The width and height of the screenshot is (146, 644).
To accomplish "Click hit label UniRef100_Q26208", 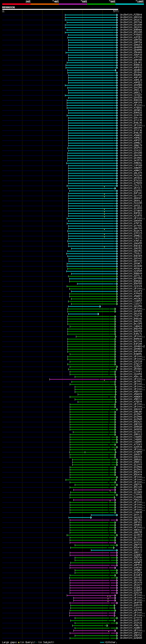I will click(131, 593).
